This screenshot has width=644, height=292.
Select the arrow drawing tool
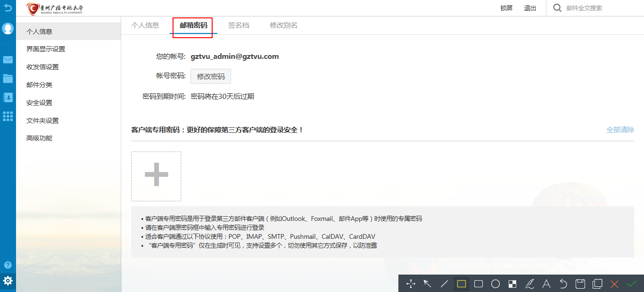(x=427, y=284)
